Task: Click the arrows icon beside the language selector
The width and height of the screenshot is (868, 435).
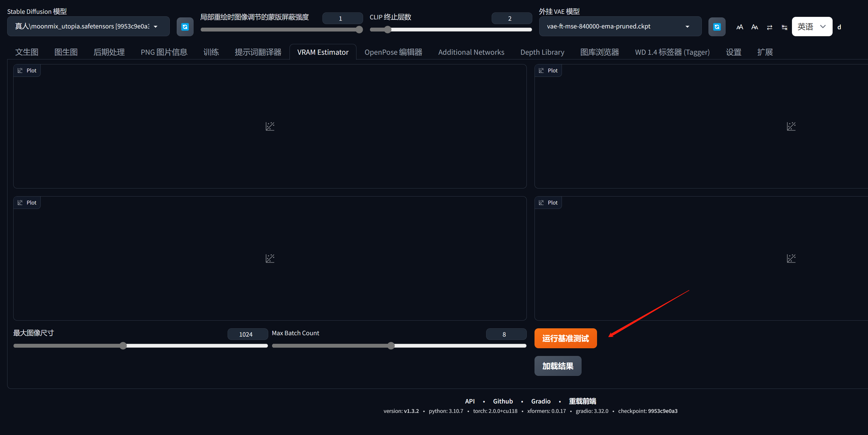Action: (x=784, y=27)
